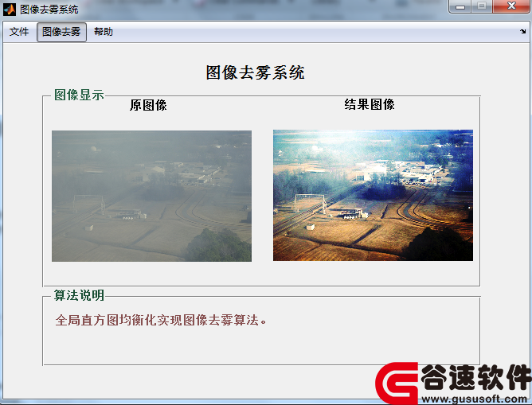The image size is (532, 405).
Task: Maximize the 图像去雾系统 window
Action: click(x=482, y=6)
